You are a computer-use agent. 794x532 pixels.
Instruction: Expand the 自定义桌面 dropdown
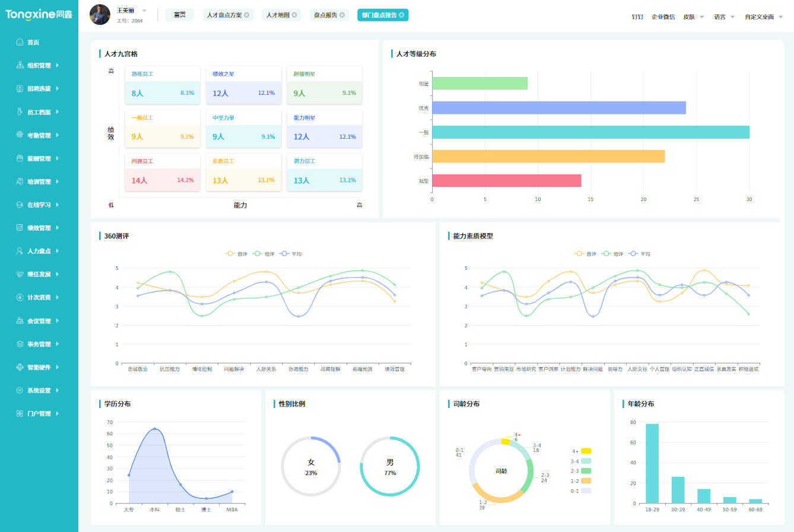[764, 17]
